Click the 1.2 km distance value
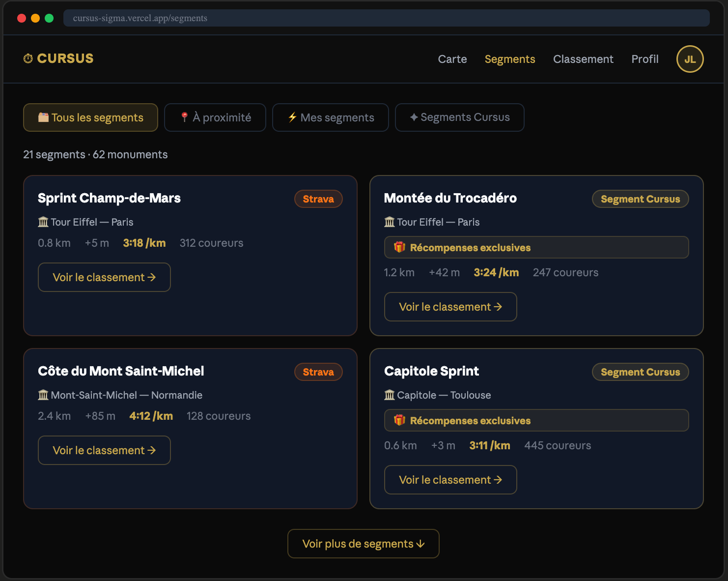 click(x=399, y=272)
